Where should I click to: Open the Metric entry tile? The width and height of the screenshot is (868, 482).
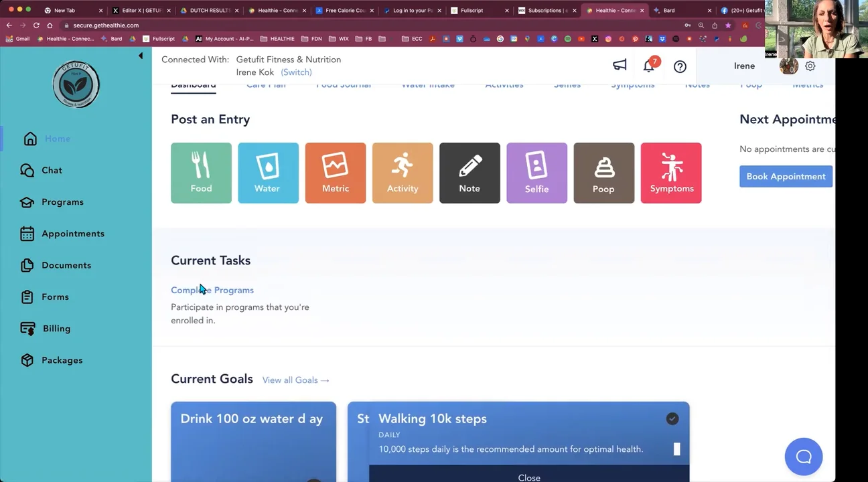point(336,173)
